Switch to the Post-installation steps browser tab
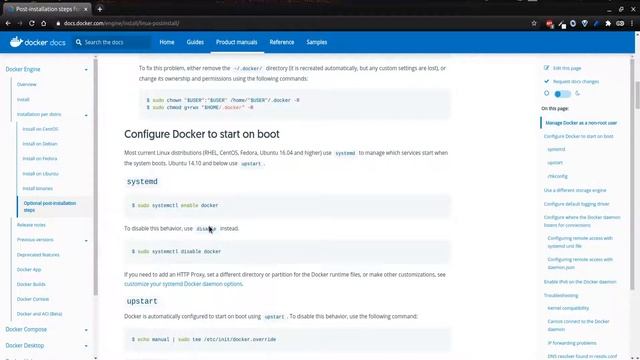Viewport: 640px width, 360px height. [x=47, y=9]
